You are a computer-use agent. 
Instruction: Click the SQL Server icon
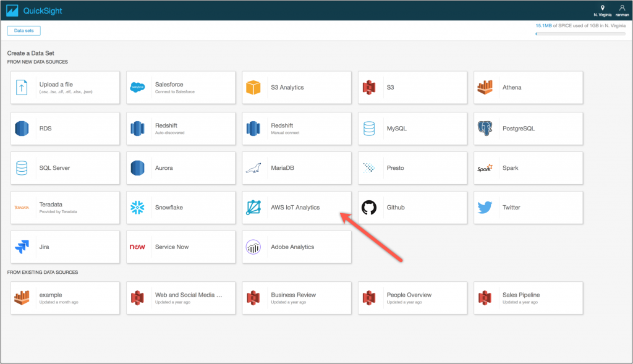coord(22,168)
